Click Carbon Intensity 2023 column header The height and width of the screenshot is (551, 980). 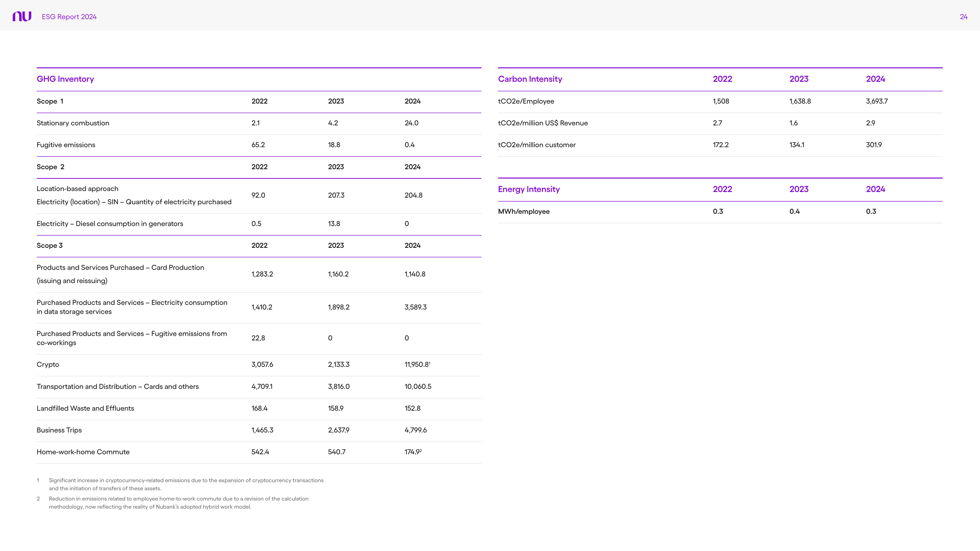tap(799, 79)
